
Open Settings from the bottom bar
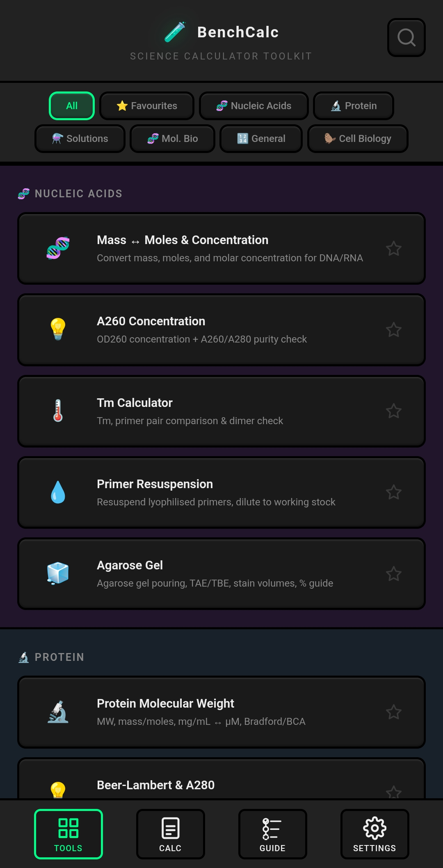374,834
